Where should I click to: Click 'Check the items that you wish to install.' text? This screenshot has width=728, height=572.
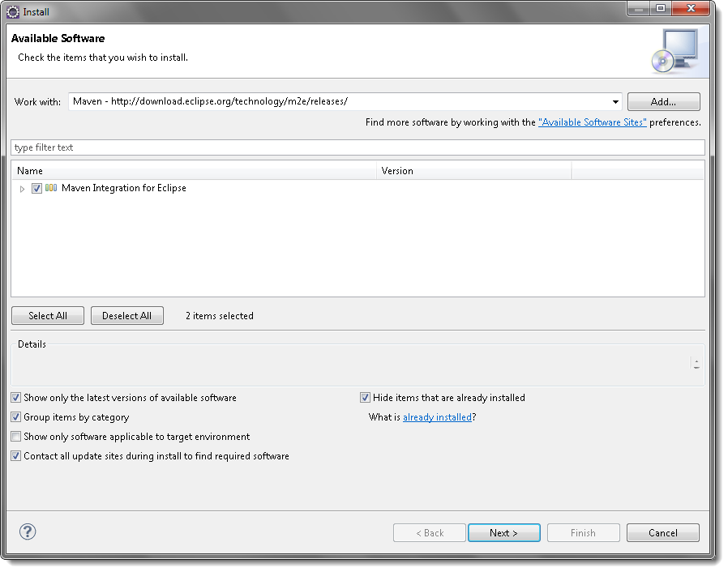pyautogui.click(x=103, y=58)
